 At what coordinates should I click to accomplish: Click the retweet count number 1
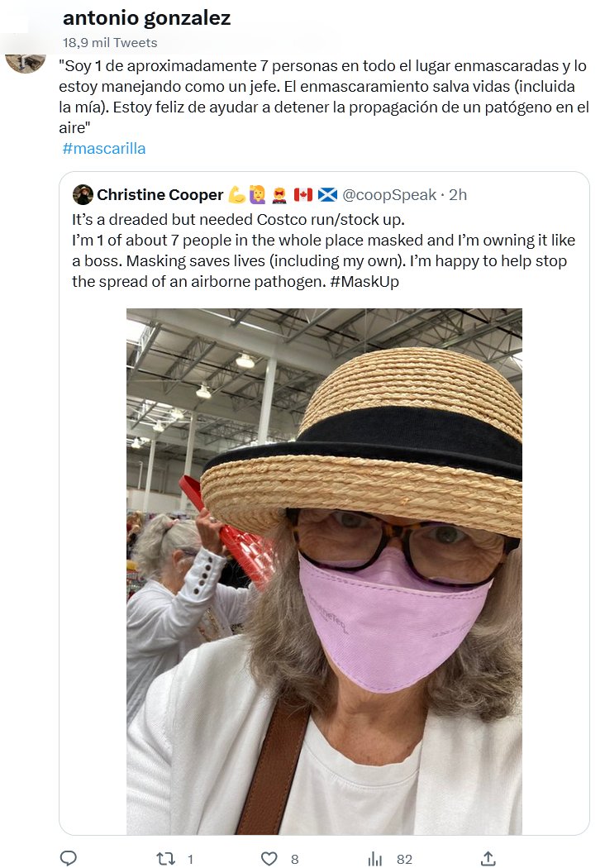190,860
